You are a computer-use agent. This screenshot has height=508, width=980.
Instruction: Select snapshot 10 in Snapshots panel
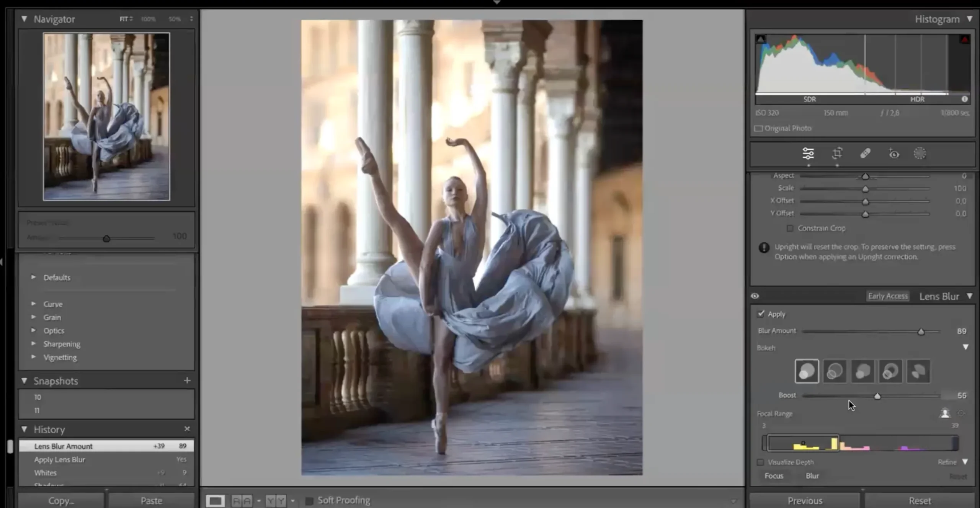(x=38, y=397)
